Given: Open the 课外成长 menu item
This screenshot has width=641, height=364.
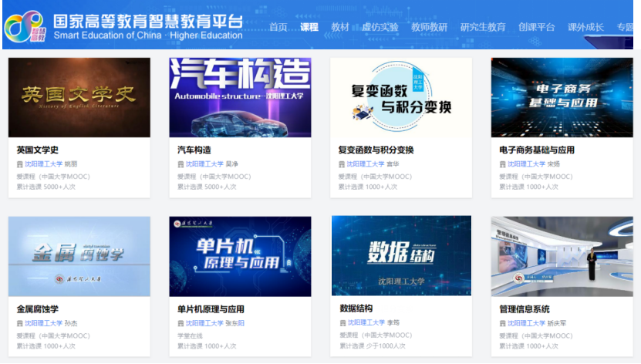Looking at the screenshot, I should (585, 27).
